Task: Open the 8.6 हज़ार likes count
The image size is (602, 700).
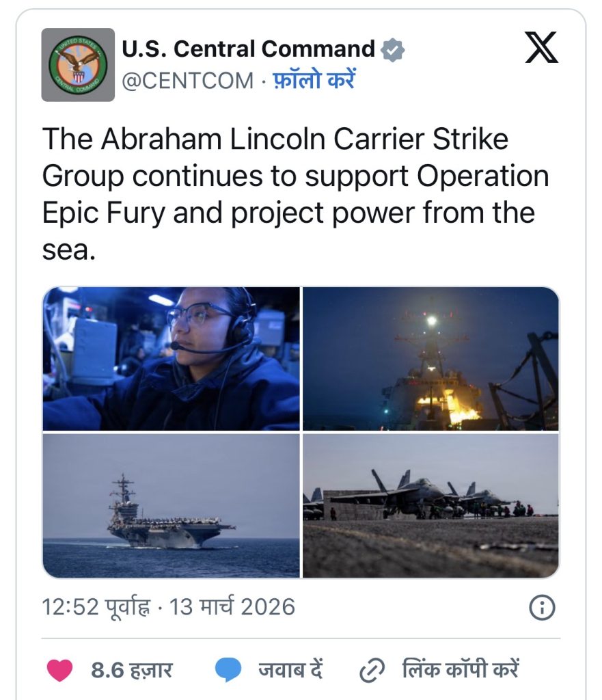Action: (132, 670)
